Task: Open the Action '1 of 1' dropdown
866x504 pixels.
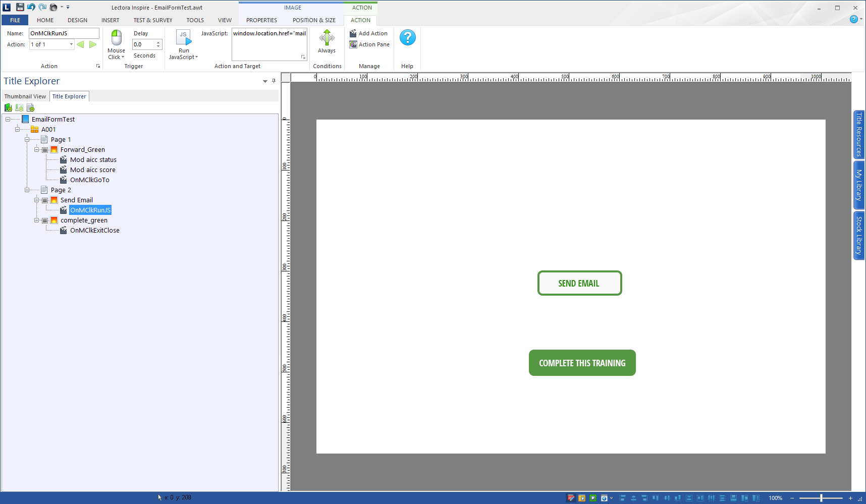Action: tap(71, 44)
